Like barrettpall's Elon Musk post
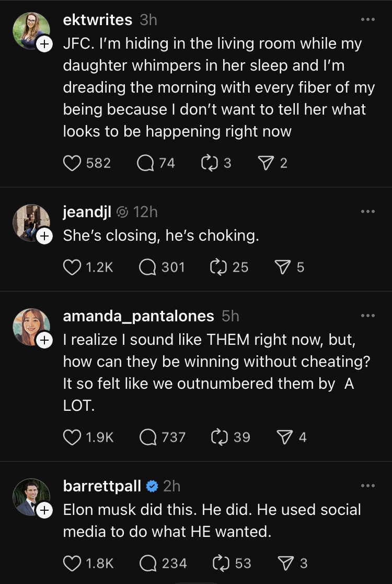Image resolution: width=392 pixels, height=584 pixels. (73, 563)
